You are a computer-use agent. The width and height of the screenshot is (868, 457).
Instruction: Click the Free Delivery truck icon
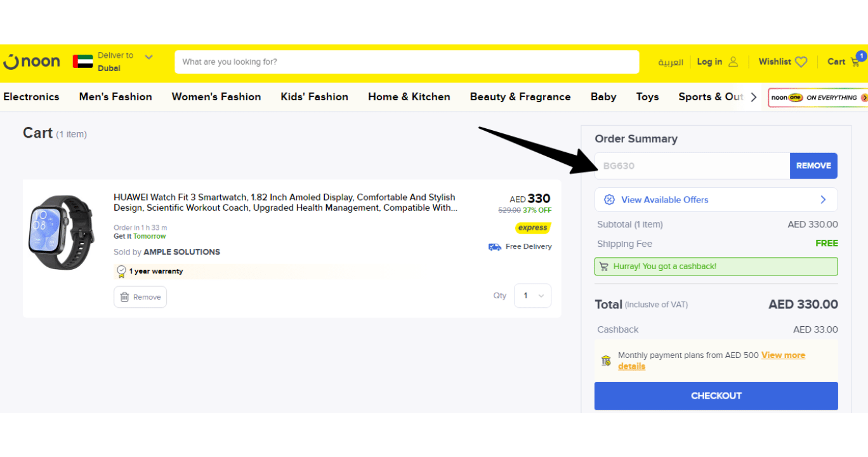point(495,247)
